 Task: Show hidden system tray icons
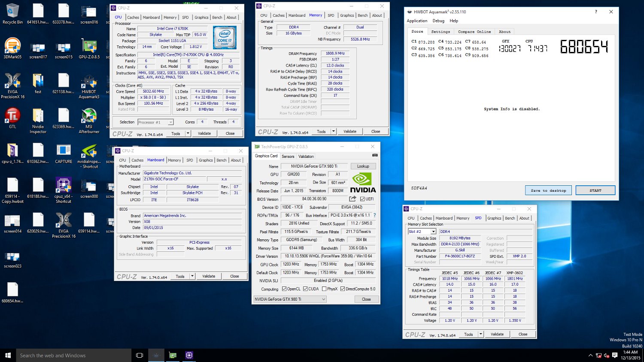(x=590, y=355)
